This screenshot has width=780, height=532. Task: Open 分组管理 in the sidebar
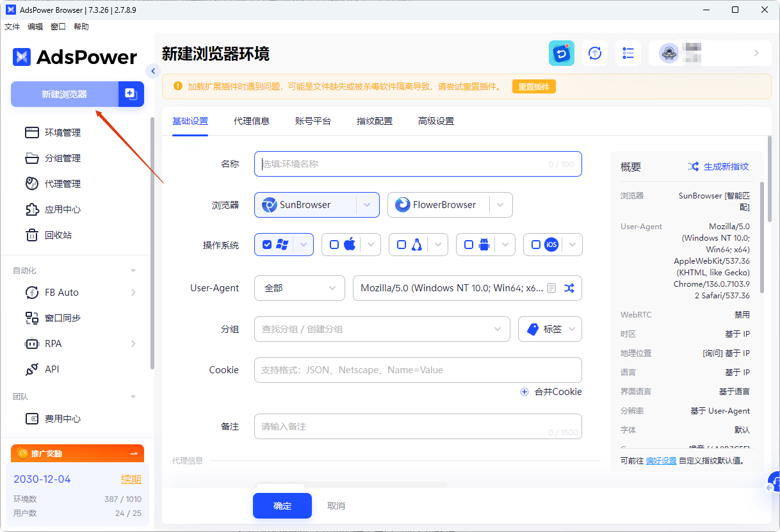pos(62,158)
